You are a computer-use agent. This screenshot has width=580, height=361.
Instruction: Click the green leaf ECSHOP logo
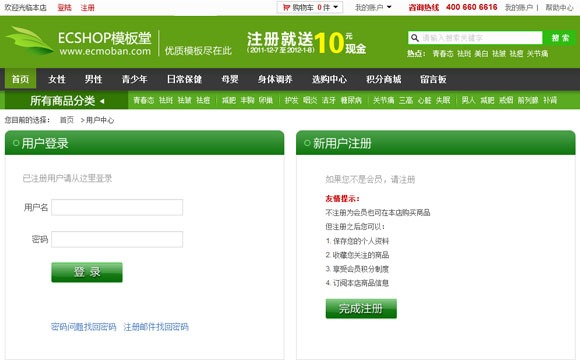(x=29, y=41)
